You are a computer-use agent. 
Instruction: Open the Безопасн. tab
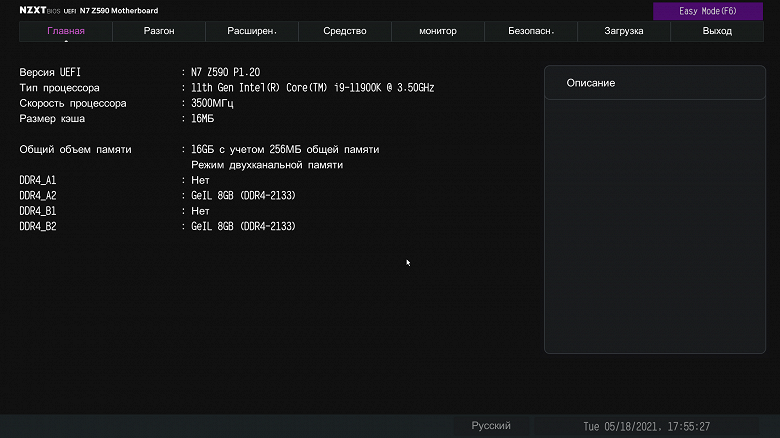pyautogui.click(x=531, y=31)
